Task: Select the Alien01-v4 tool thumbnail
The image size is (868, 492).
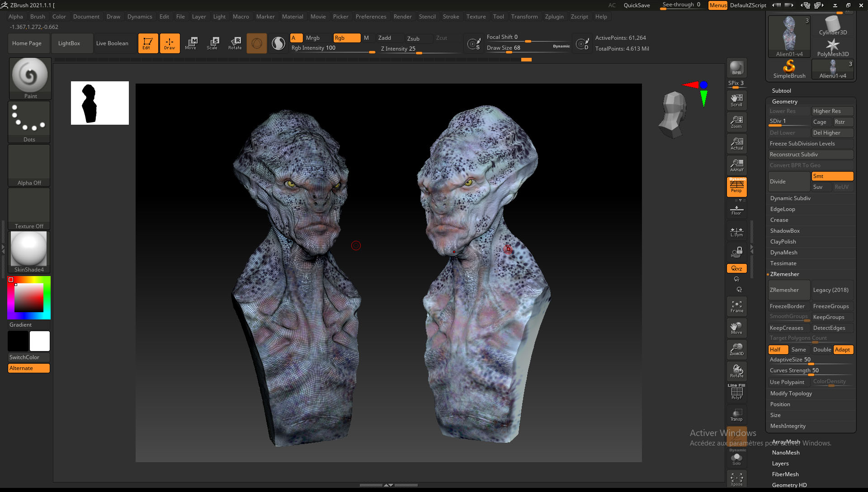Action: coord(789,36)
